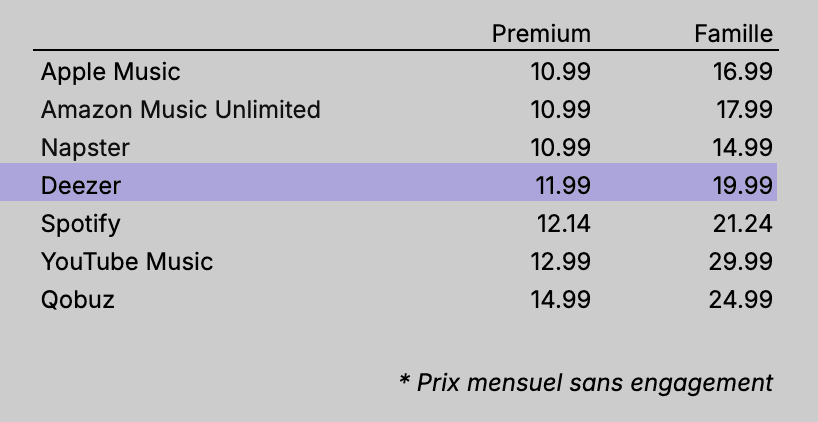Click Amazon Music Famille price 17.99
818x422 pixels.
pos(742,110)
